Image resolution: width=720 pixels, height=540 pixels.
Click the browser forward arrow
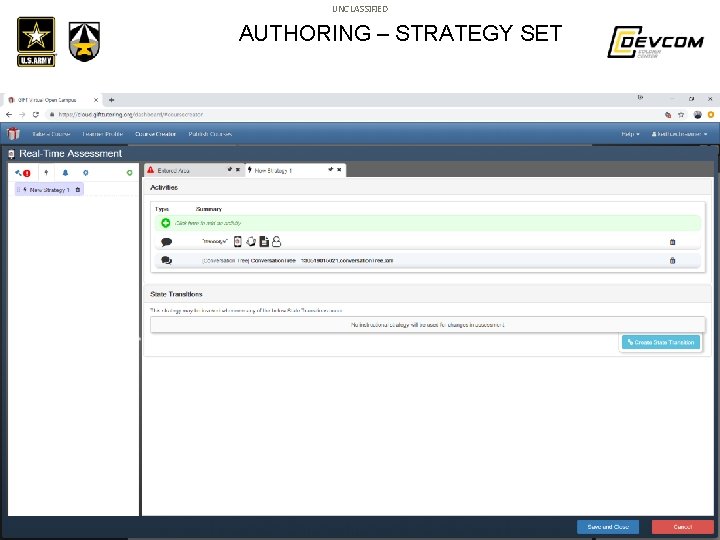pos(22,114)
